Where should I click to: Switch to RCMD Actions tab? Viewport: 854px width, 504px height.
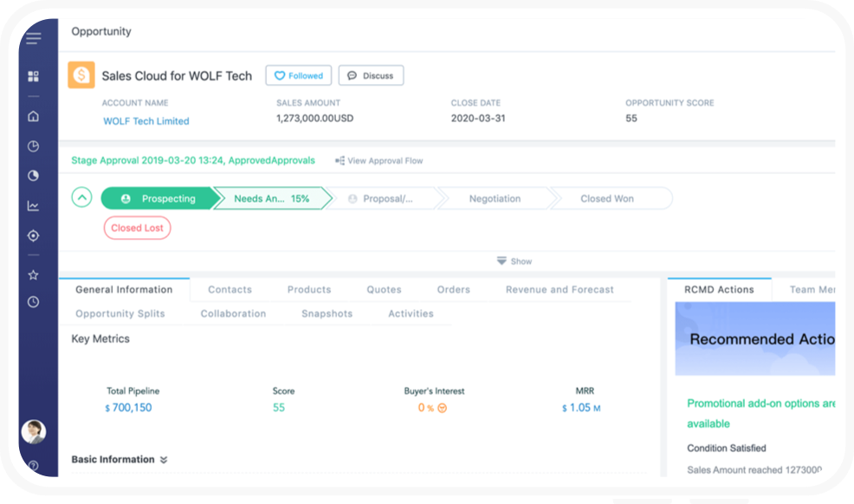click(x=720, y=289)
